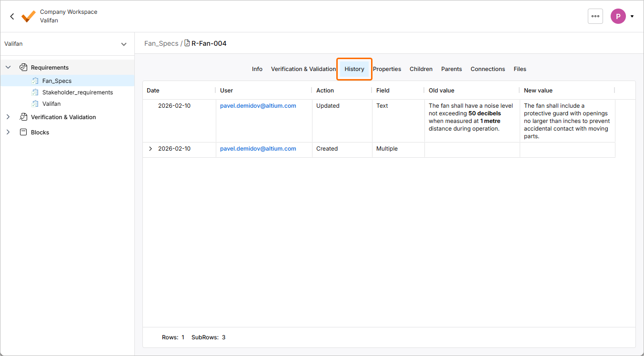Select the History tab
The height and width of the screenshot is (356, 644).
coord(354,69)
